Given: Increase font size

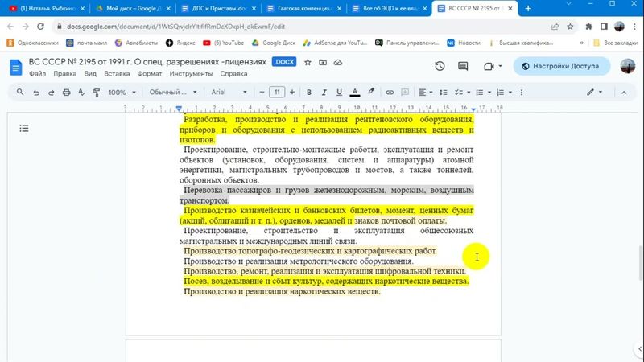Looking at the screenshot, I should [x=292, y=93].
